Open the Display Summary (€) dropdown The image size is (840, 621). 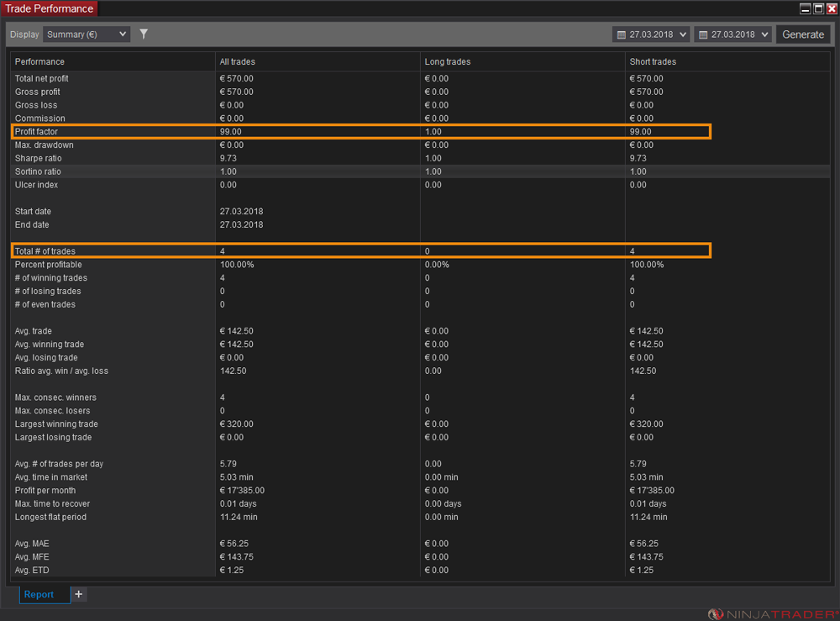pyautogui.click(x=87, y=34)
